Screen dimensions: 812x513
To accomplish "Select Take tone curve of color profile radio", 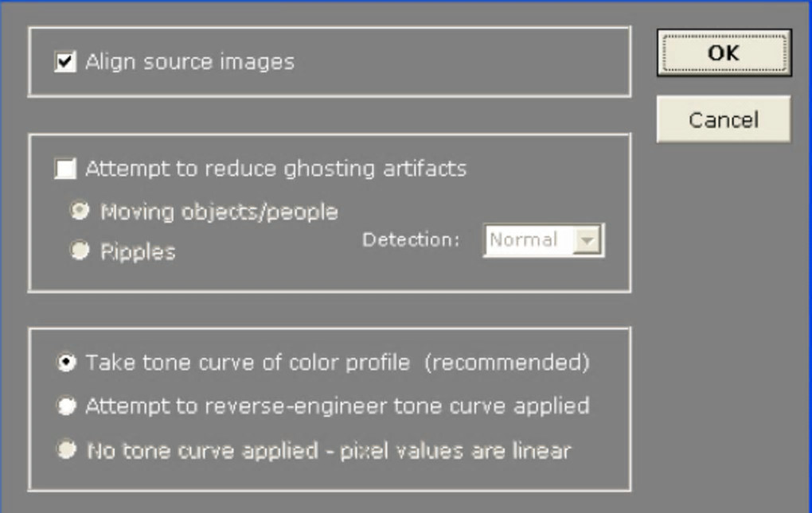I will coord(67,363).
